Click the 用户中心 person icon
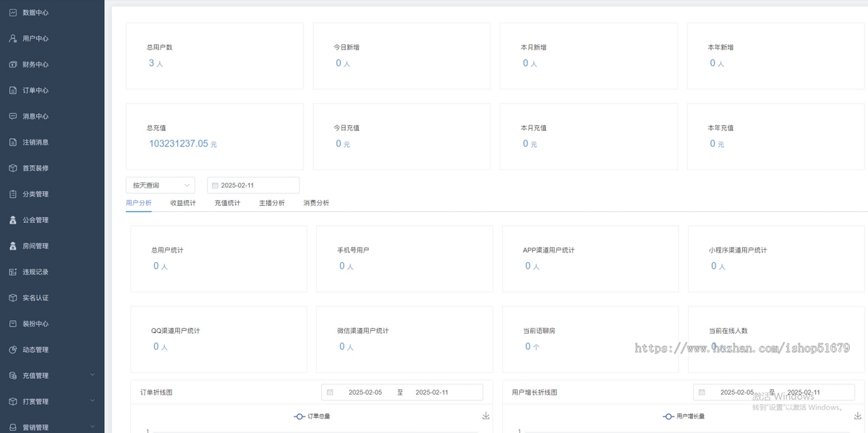868x433 pixels. 13,38
